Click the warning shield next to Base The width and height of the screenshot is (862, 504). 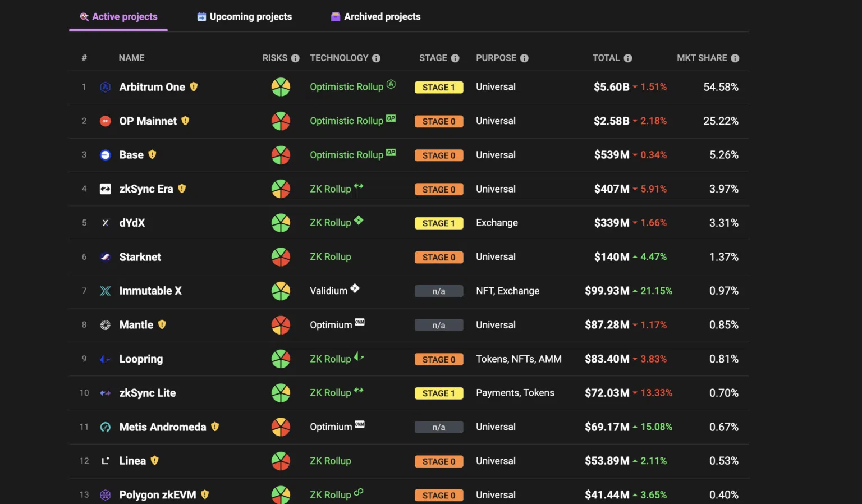(x=152, y=154)
